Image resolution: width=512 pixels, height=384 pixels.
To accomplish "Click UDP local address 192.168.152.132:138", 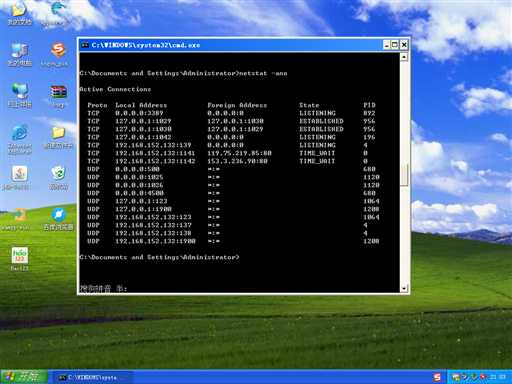I will [x=153, y=233].
